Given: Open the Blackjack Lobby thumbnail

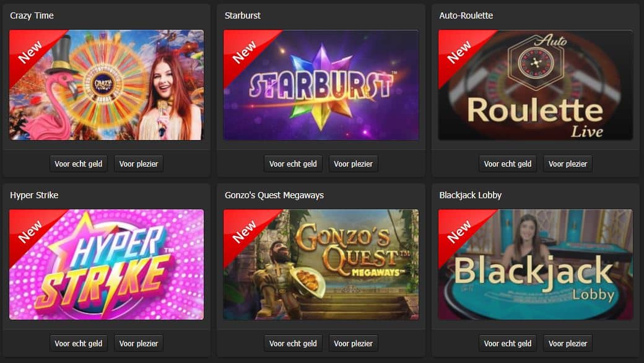Looking at the screenshot, I should tap(536, 265).
